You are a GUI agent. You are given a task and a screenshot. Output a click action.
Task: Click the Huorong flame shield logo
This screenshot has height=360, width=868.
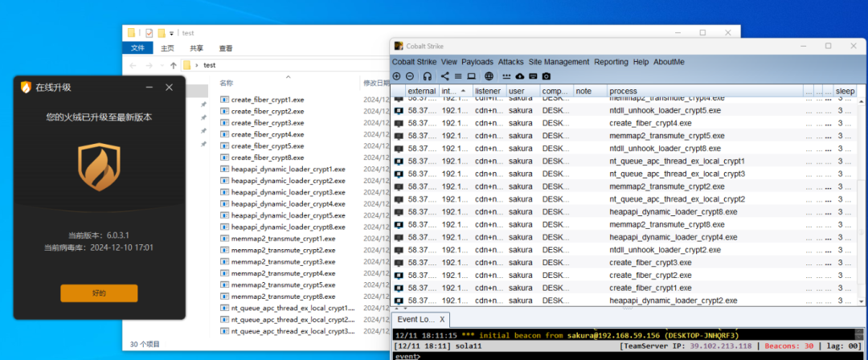coord(99,166)
